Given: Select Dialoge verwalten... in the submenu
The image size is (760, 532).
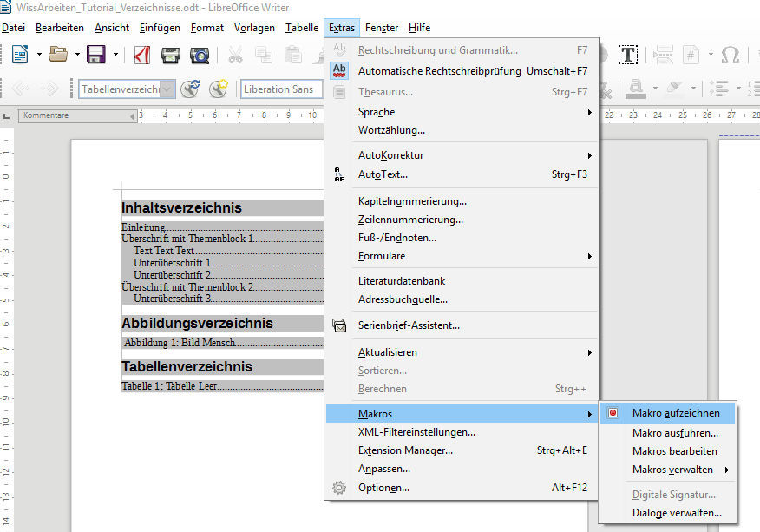Looking at the screenshot, I should coord(668,513).
